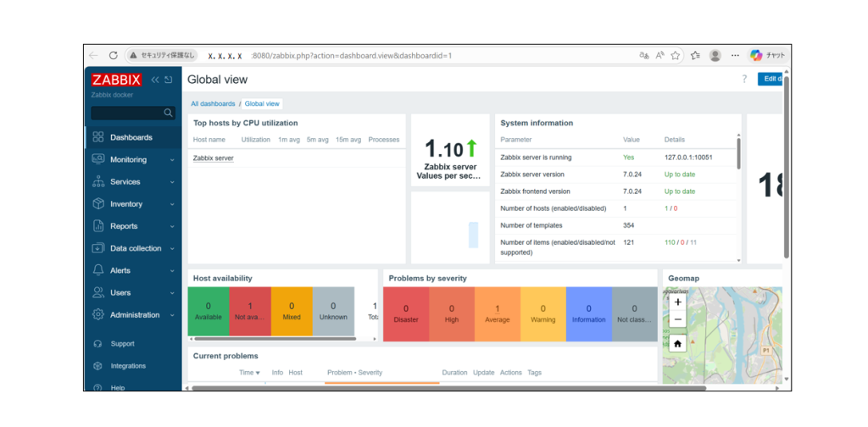The image size is (868, 427).
Task: Click the browser back arrow
Action: pos(93,55)
